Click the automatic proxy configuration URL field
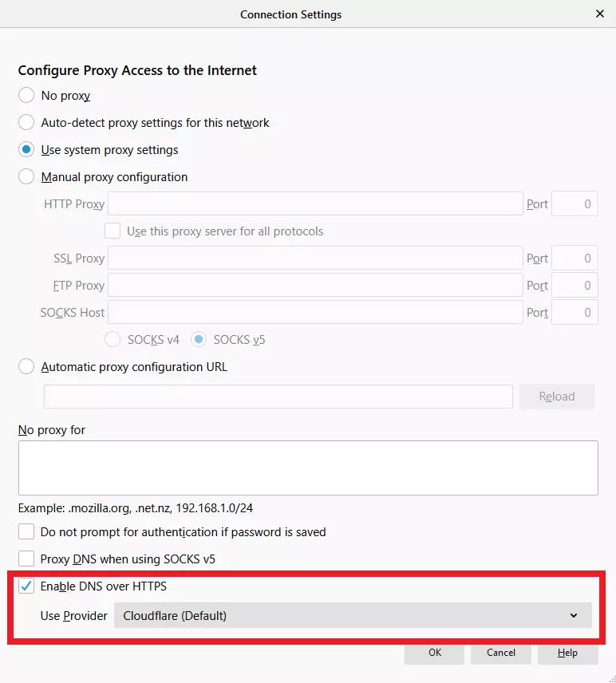 [x=278, y=397]
